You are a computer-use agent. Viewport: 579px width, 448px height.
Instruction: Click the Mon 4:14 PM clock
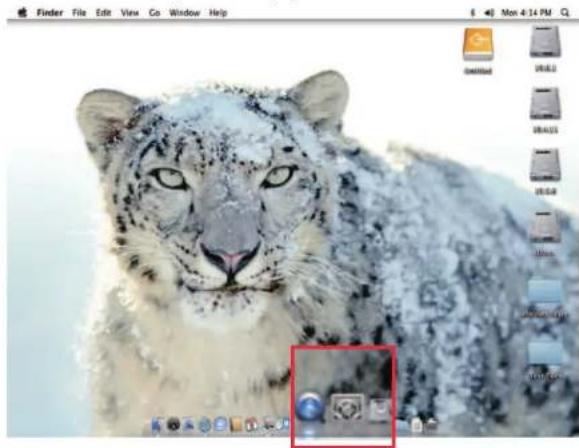tap(526, 13)
